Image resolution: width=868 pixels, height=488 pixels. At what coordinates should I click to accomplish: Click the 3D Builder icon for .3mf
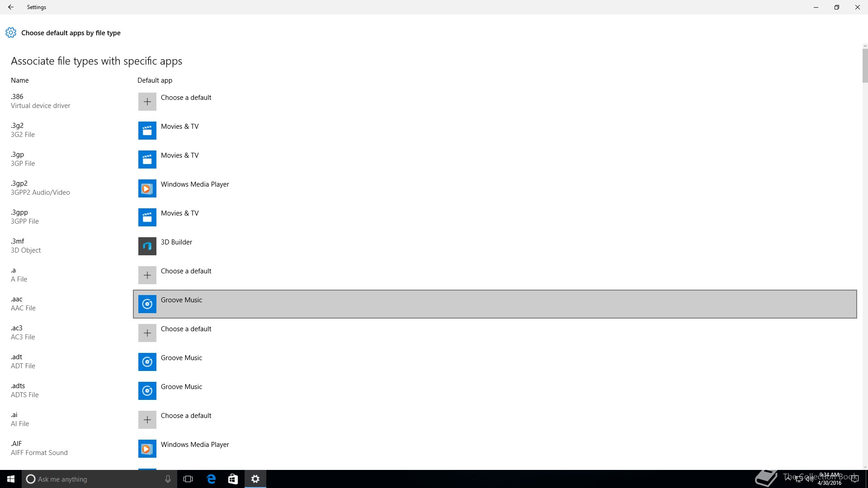[147, 246]
